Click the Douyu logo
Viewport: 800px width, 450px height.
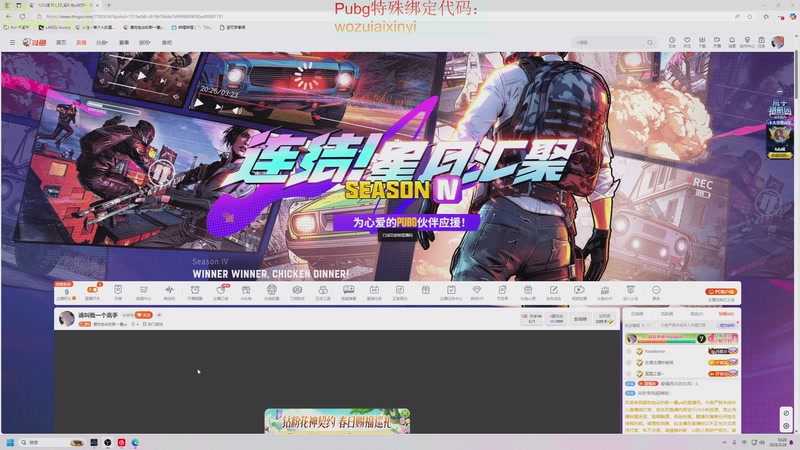click(x=34, y=42)
